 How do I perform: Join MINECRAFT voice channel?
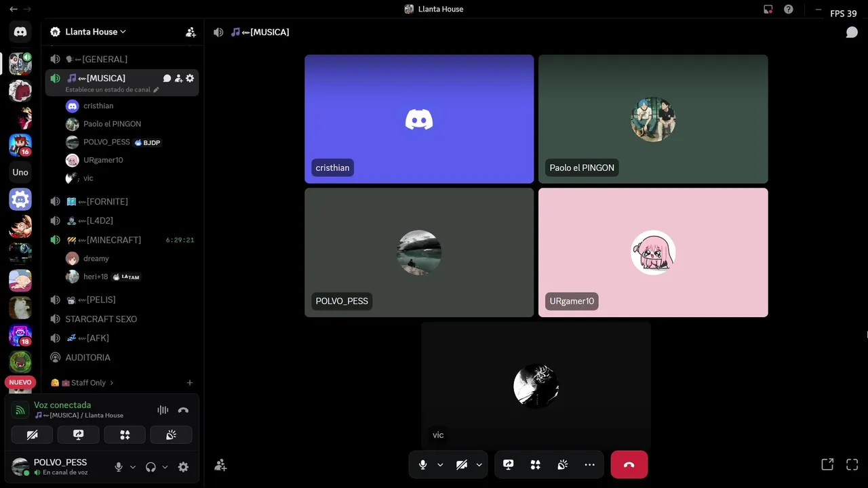point(122,240)
